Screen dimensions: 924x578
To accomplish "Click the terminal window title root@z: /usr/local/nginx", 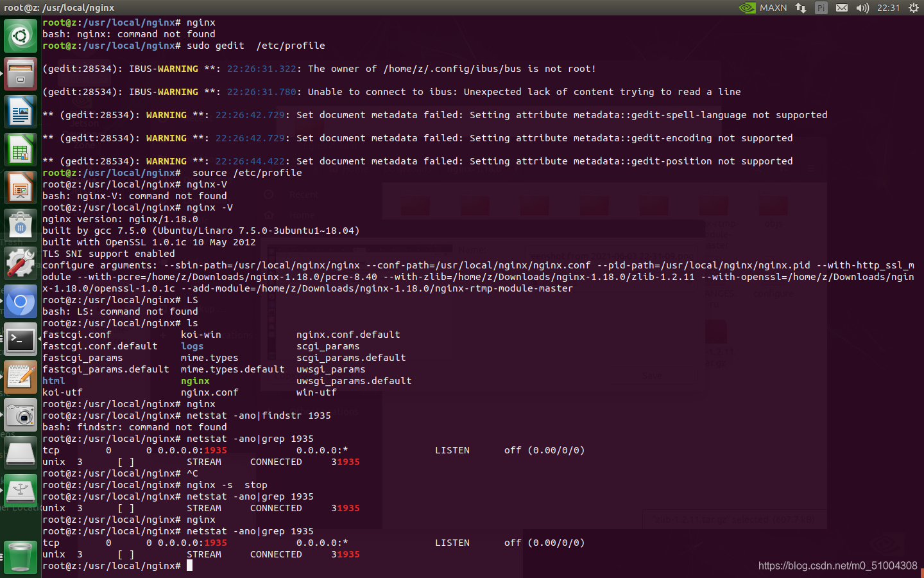I will 59,8.
